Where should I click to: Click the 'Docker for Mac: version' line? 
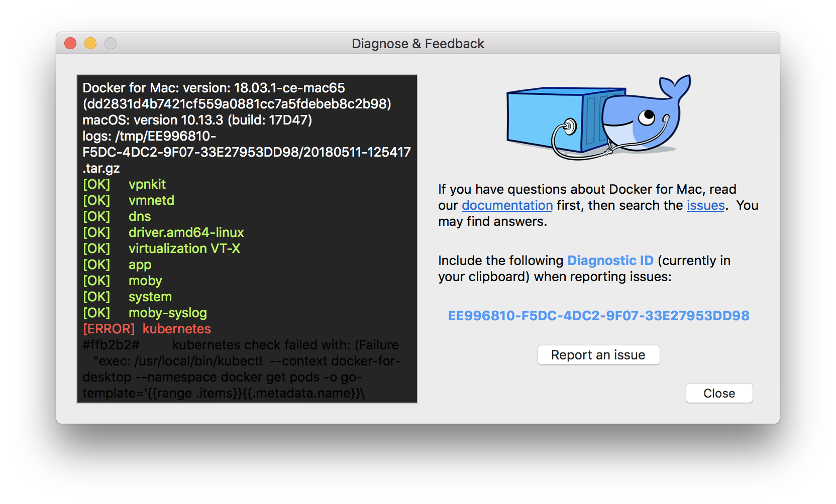coord(214,88)
